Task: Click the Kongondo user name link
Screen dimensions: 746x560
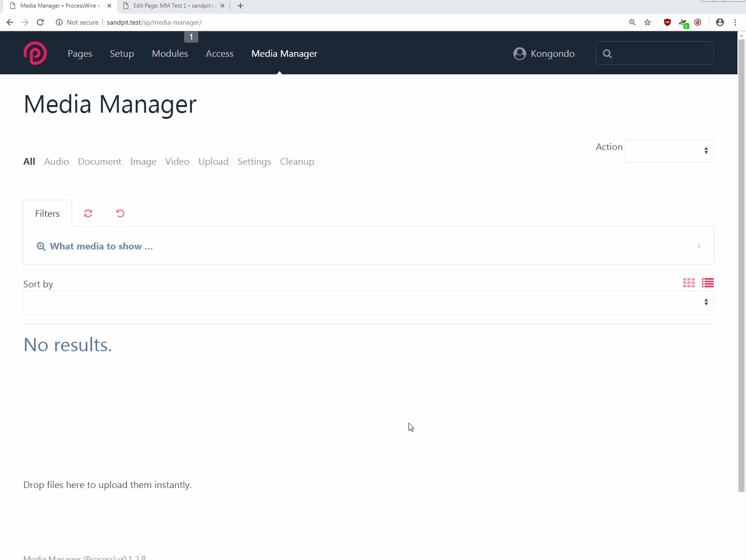Action: pos(552,53)
